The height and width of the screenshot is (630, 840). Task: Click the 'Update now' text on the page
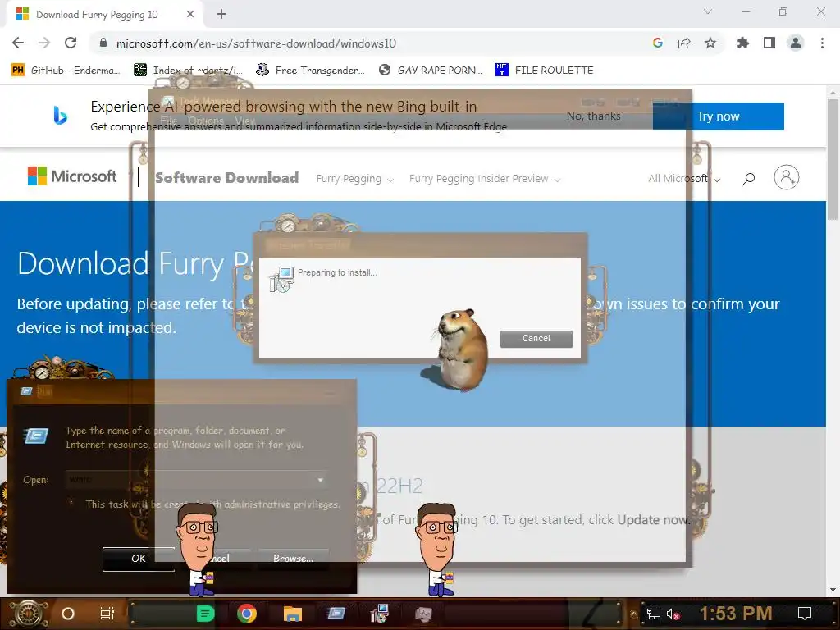pos(652,520)
